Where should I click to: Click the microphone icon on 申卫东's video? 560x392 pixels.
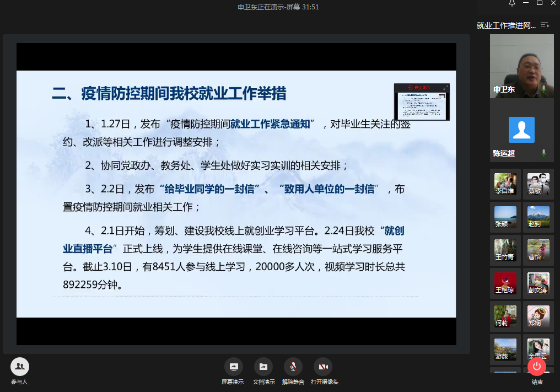pyautogui.click(x=544, y=89)
